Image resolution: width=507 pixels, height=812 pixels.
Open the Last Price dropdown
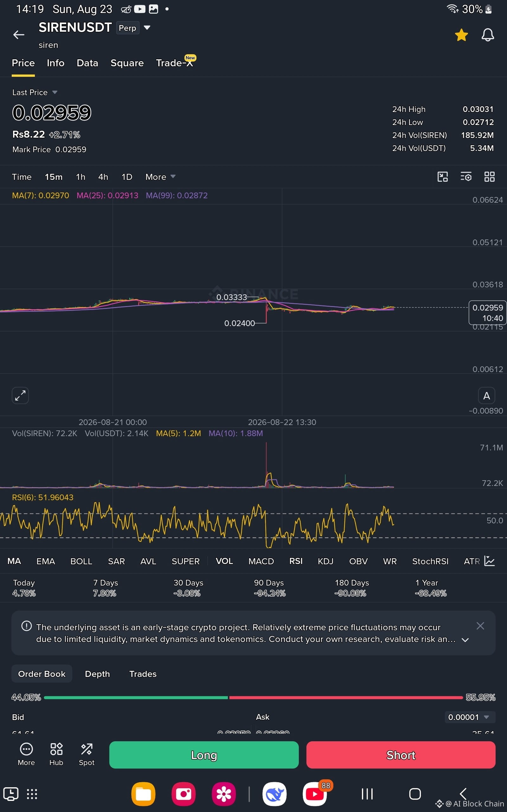pyautogui.click(x=35, y=92)
